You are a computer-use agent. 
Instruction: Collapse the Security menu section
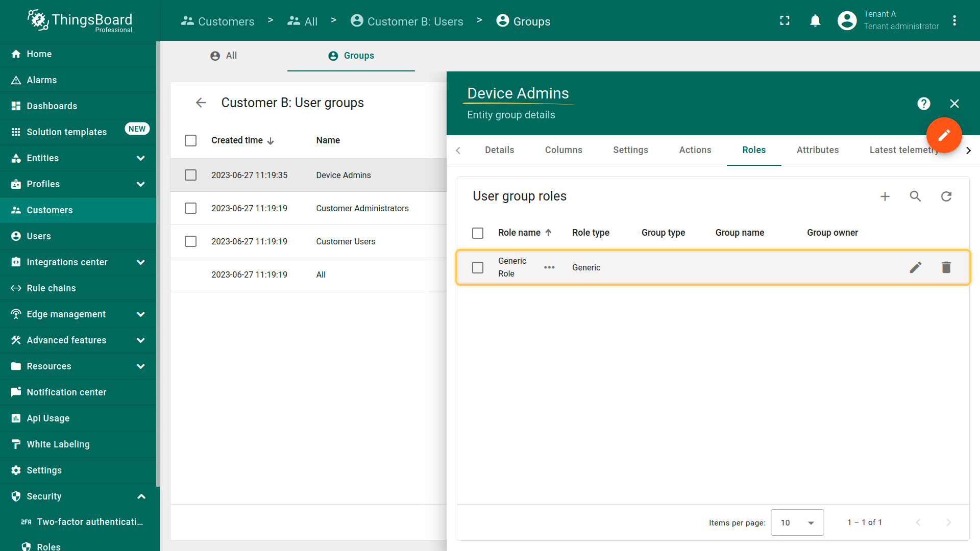(x=141, y=496)
